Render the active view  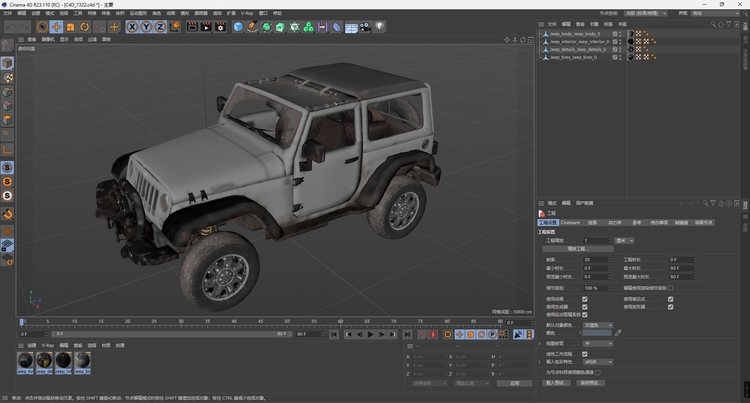pyautogui.click(x=192, y=27)
